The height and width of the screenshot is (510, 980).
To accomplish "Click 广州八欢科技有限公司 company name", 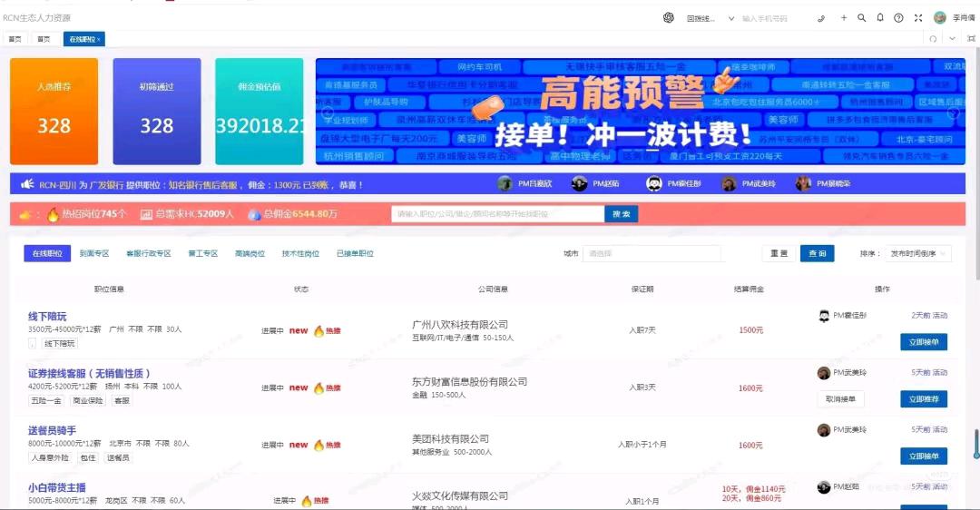I will [x=460, y=324].
